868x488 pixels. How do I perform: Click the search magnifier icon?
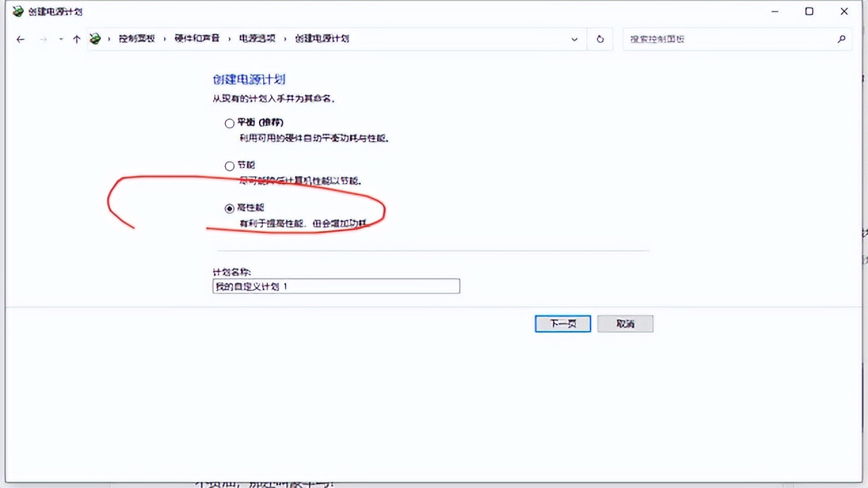(x=841, y=39)
